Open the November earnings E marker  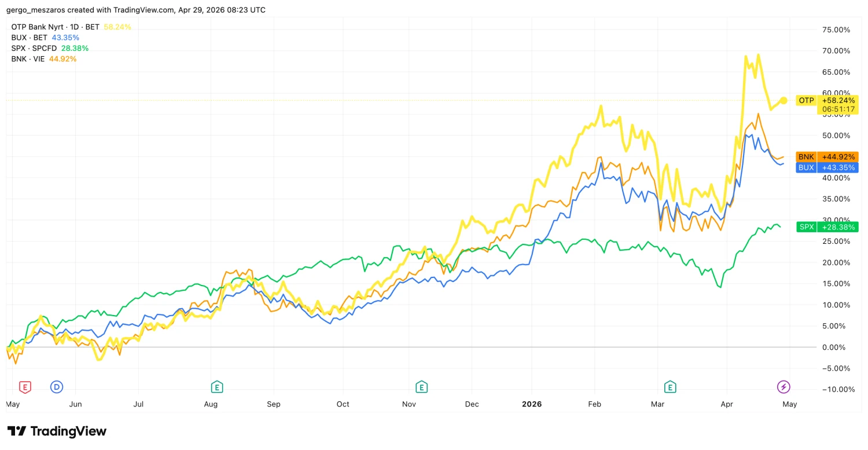coord(421,387)
